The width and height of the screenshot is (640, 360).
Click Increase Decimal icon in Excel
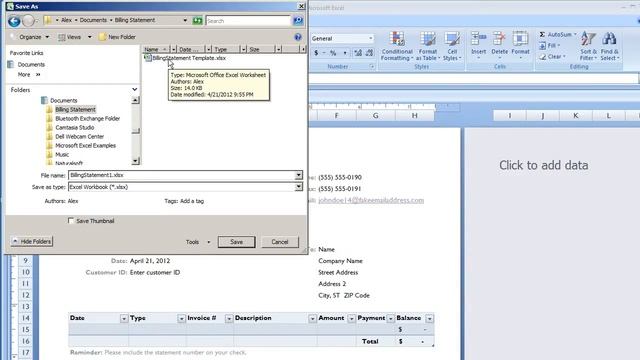tap(358, 53)
